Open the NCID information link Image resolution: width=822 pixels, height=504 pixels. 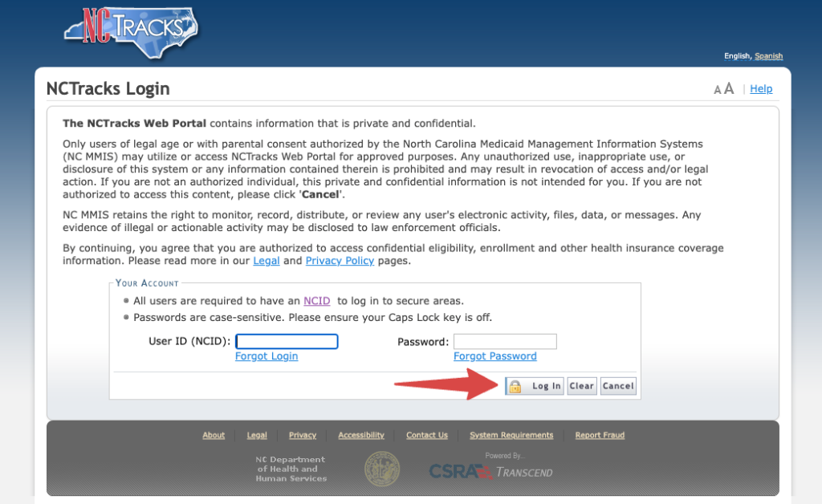click(315, 300)
